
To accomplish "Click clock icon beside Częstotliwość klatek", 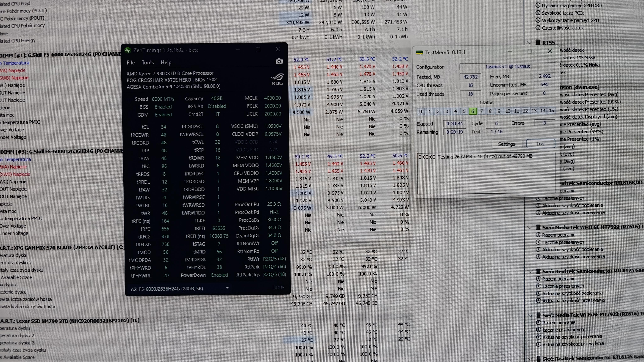I will pos(538,28).
